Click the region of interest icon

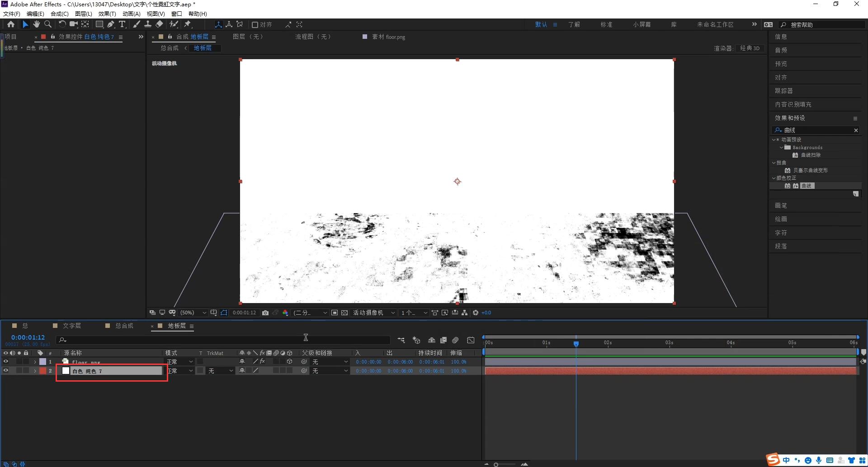click(x=335, y=313)
